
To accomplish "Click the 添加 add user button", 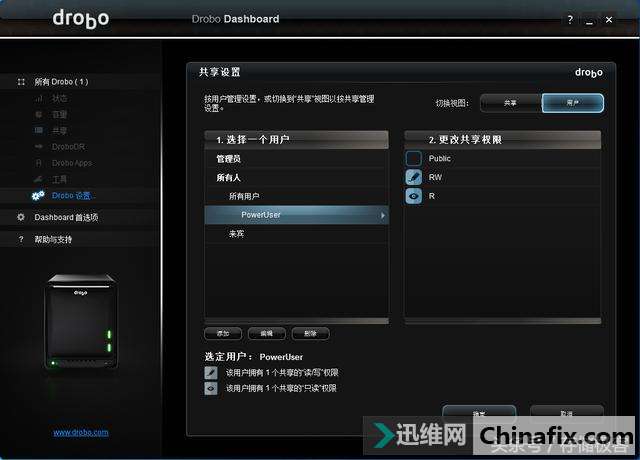I will click(x=223, y=333).
